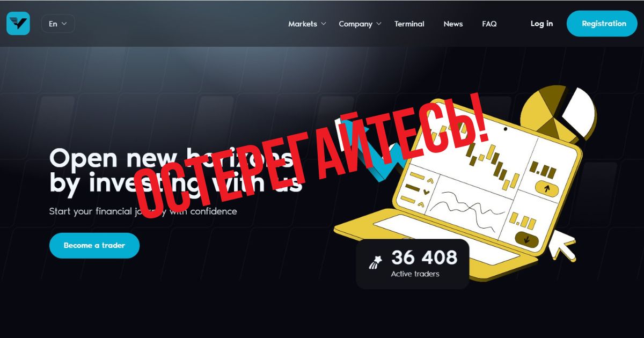
Task: Click the Log in link
Action: coord(541,24)
